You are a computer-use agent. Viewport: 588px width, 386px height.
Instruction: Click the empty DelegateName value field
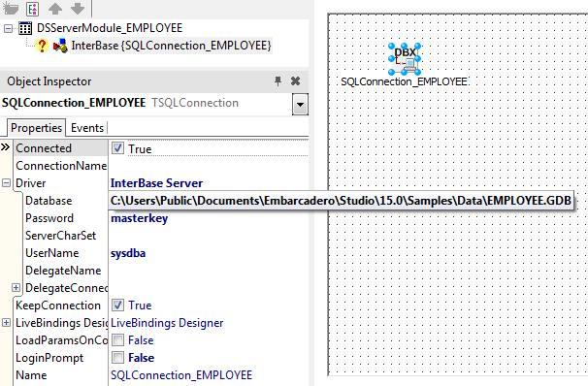pyautogui.click(x=209, y=271)
